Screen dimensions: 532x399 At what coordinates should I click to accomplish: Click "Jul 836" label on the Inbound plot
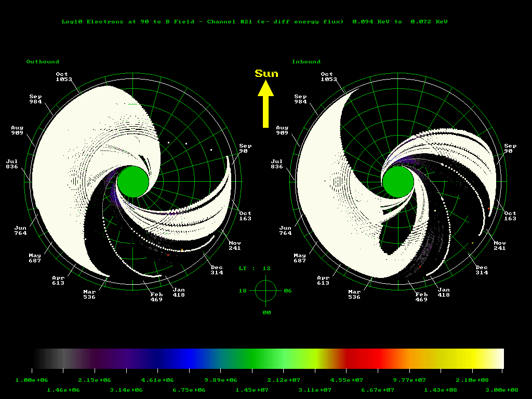pyautogui.click(x=277, y=164)
